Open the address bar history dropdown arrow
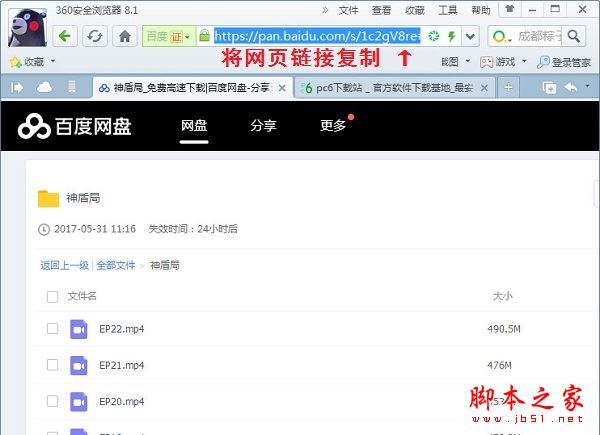The image size is (600, 435). point(470,36)
